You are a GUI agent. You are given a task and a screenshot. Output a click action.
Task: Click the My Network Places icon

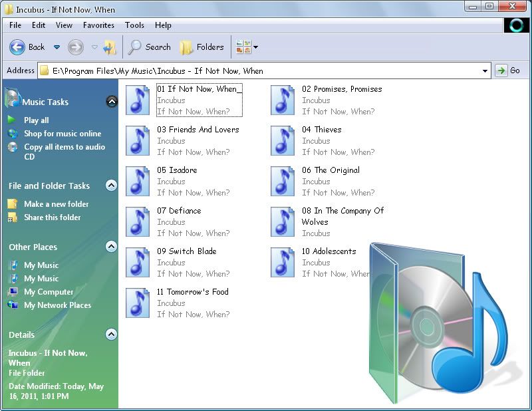(x=13, y=305)
